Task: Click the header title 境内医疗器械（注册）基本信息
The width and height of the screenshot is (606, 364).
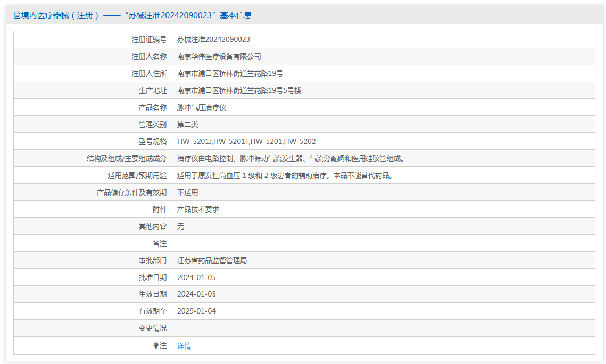Action: pos(137,15)
